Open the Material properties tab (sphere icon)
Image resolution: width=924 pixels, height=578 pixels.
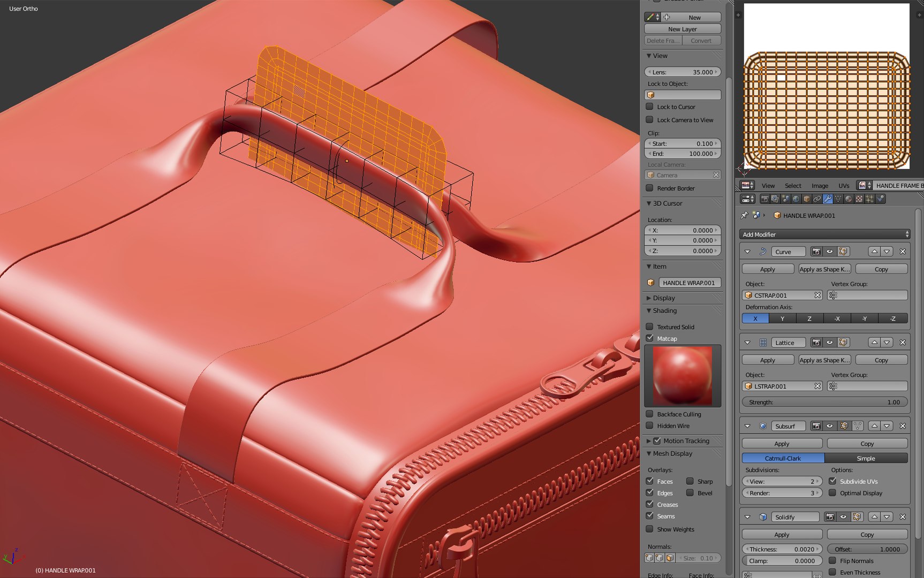[x=849, y=199]
